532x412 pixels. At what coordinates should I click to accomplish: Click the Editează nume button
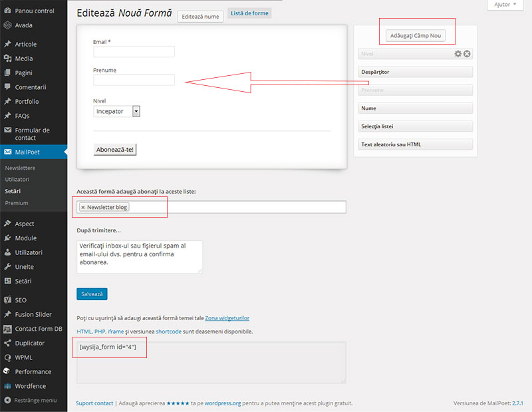point(200,17)
